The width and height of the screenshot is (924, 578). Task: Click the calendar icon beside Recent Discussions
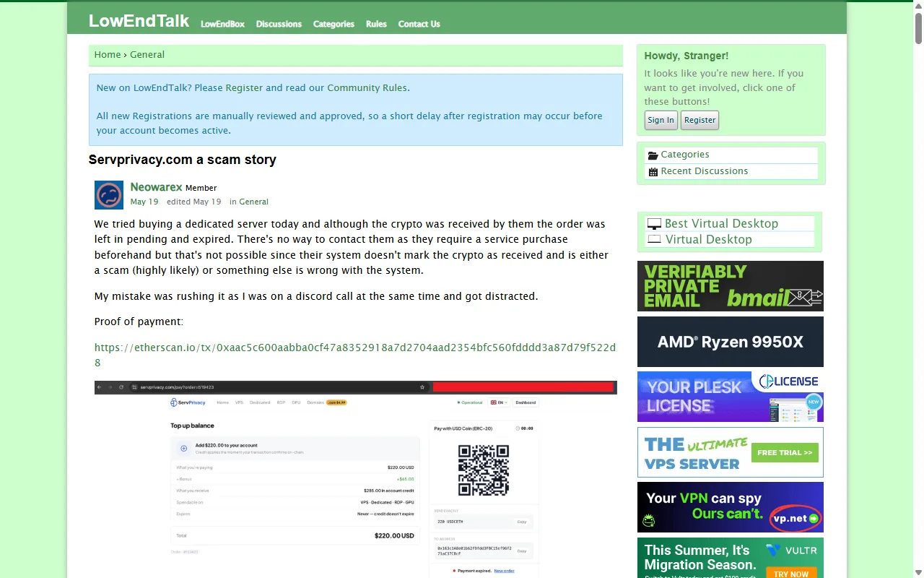coord(653,172)
